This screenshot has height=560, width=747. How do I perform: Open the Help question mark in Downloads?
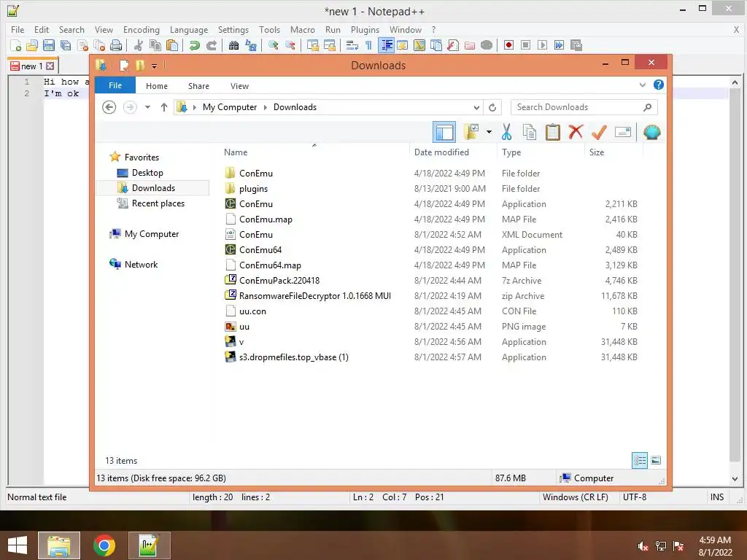tap(659, 85)
